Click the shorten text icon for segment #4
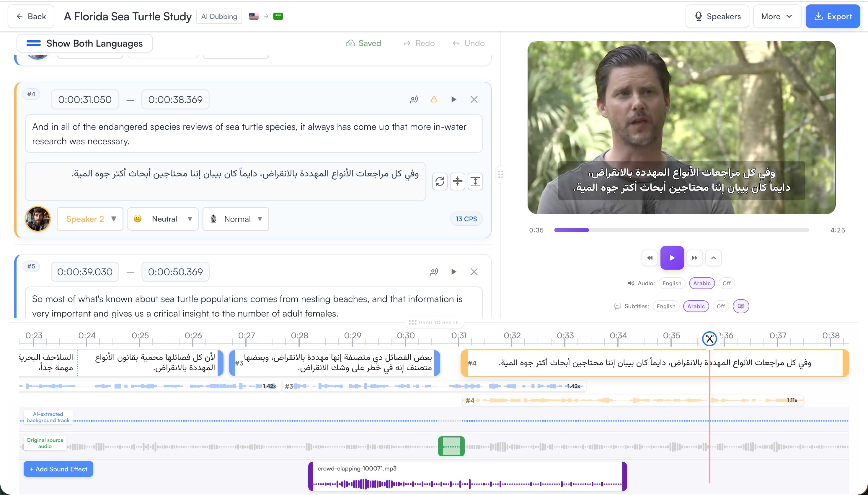 point(458,181)
